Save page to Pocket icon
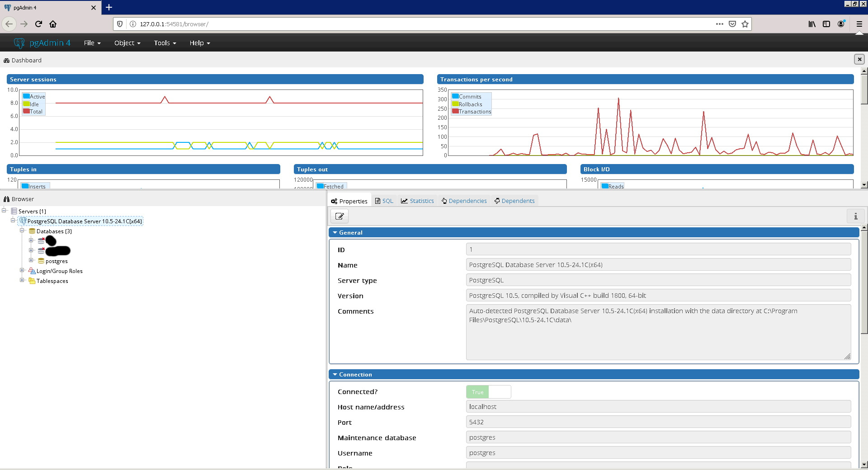 [x=732, y=24]
